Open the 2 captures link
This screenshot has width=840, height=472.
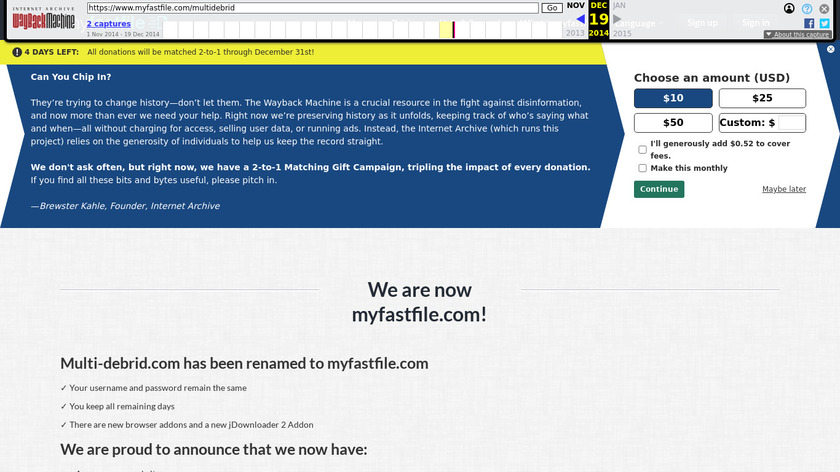(x=109, y=24)
